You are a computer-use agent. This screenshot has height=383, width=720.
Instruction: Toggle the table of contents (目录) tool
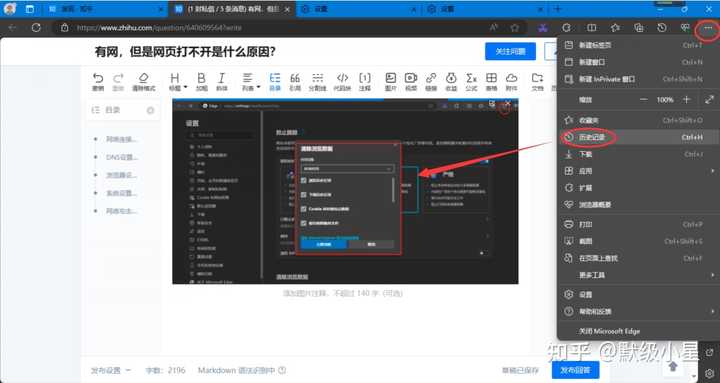275,82
